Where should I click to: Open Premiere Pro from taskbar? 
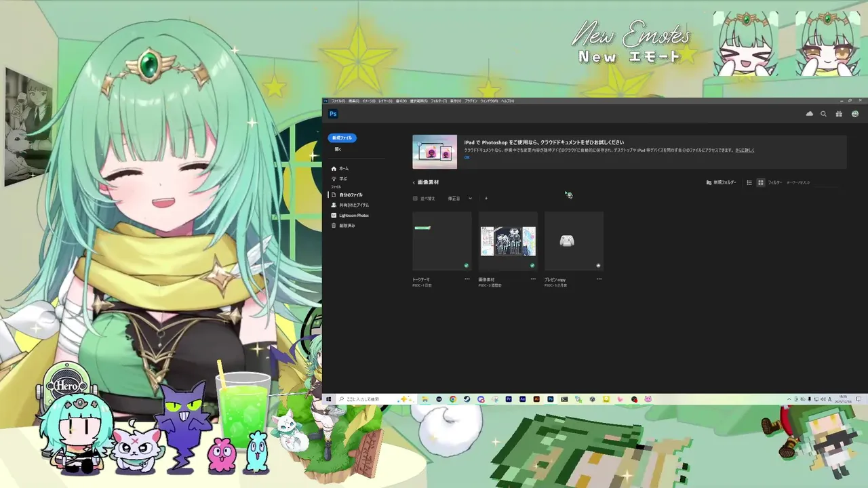click(509, 399)
